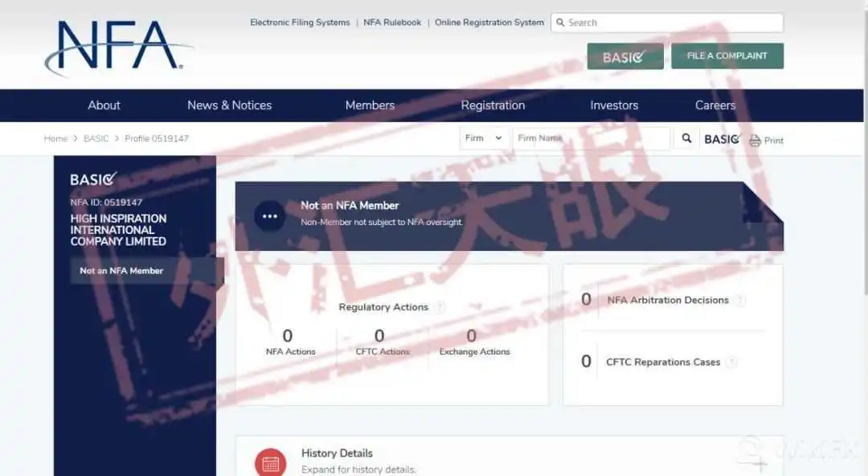Image resolution: width=868 pixels, height=476 pixels.
Task: Click the NFA Arbitration Decisions label
Action: pos(668,301)
